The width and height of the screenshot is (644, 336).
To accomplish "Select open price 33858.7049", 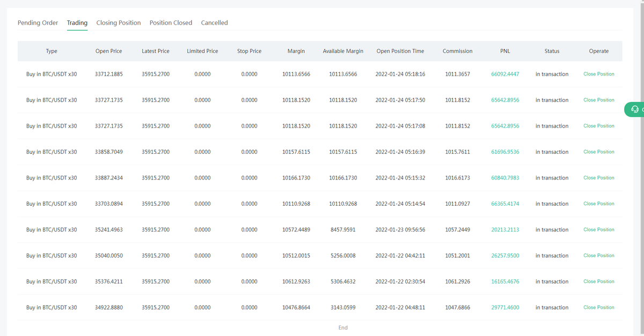I will (x=109, y=152).
